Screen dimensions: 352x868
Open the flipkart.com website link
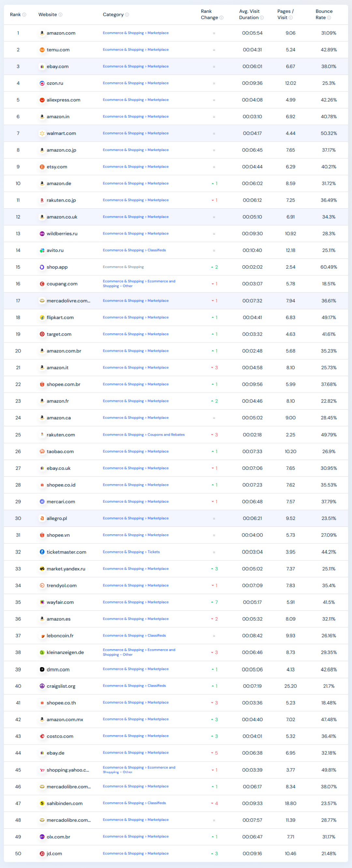60,317
